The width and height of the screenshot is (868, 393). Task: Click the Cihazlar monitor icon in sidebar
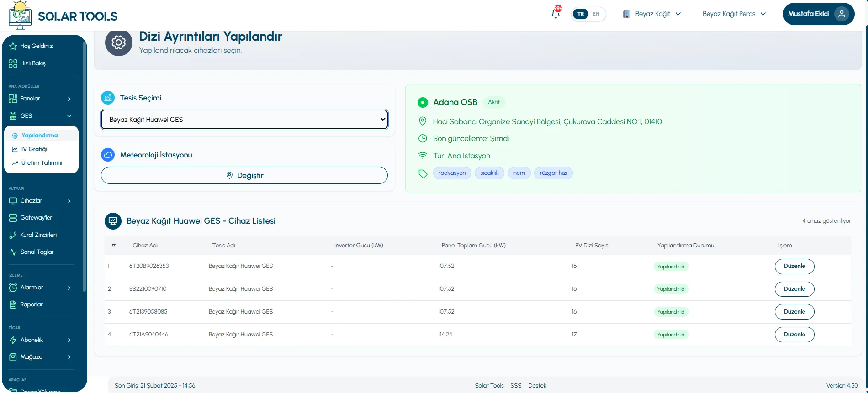click(13, 201)
